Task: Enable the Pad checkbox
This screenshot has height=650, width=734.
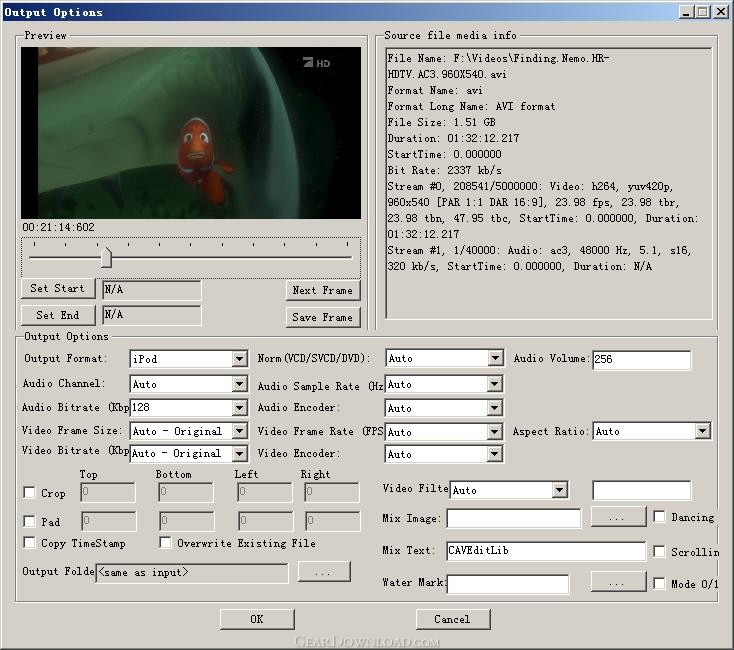Action: pos(29,521)
